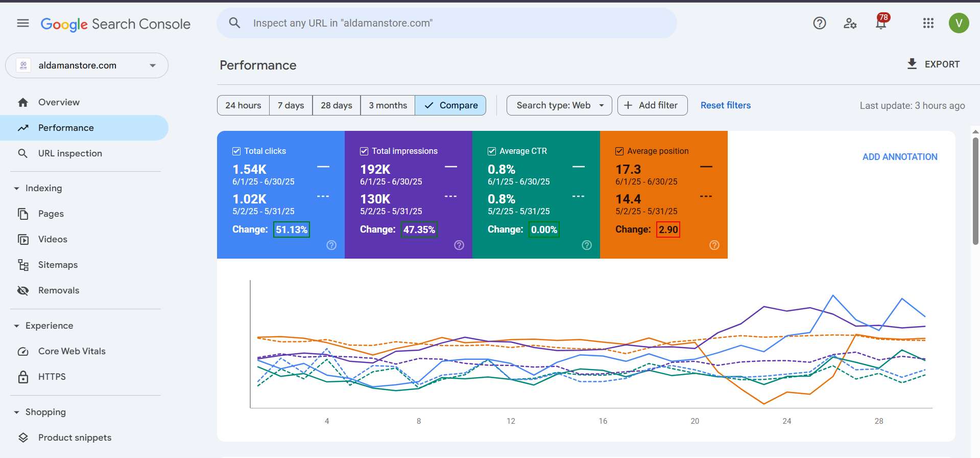
Task: Click the search magnifier icon
Action: coord(234,22)
